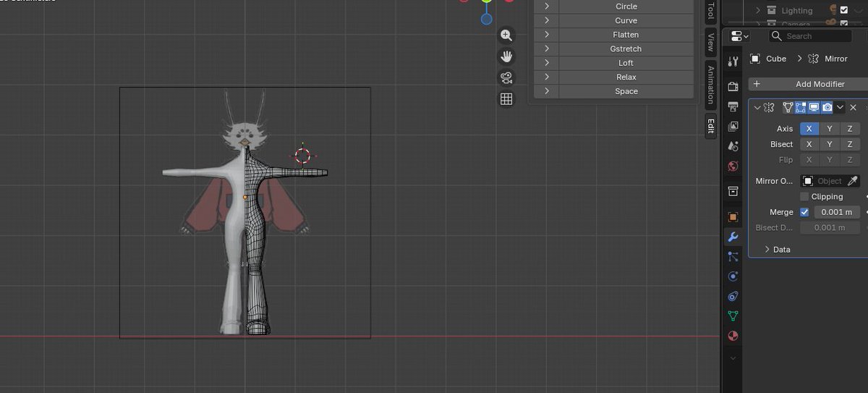This screenshot has width=868, height=393.
Task: Open the Output properties tab icon
Action: coord(733,106)
